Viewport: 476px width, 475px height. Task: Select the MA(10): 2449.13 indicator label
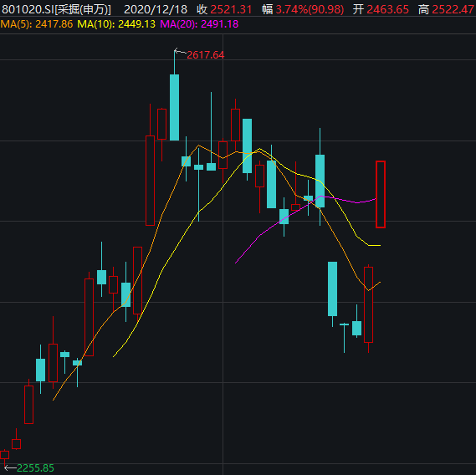pyautogui.click(x=116, y=24)
